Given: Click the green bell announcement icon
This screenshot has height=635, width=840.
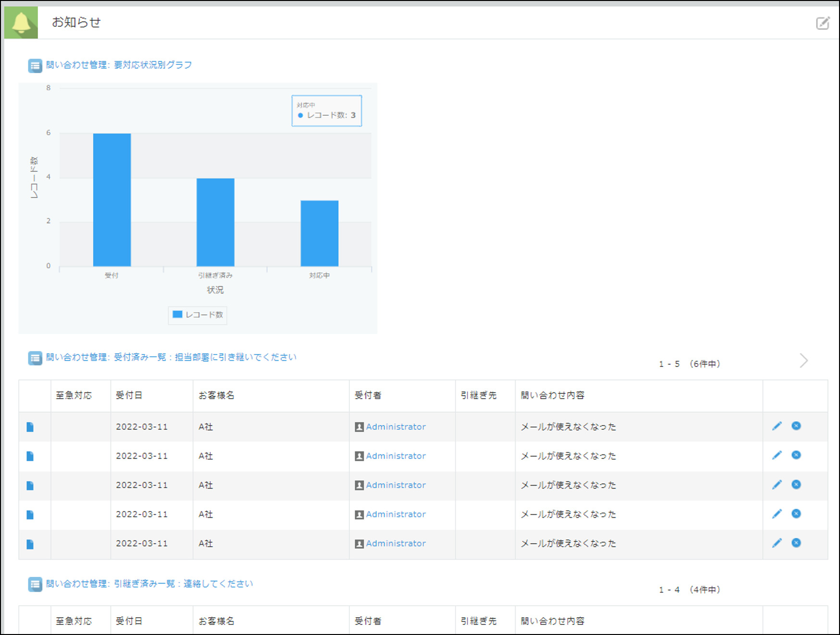Looking at the screenshot, I should coord(21,23).
